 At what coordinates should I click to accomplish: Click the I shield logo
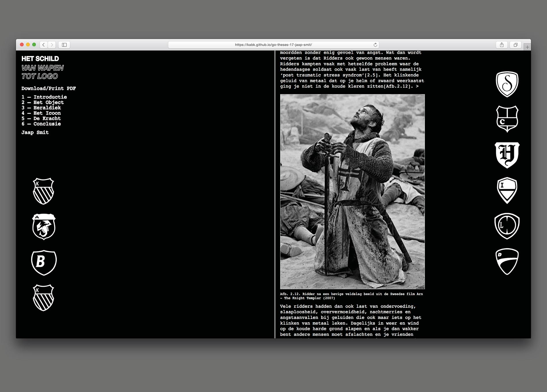point(507,190)
